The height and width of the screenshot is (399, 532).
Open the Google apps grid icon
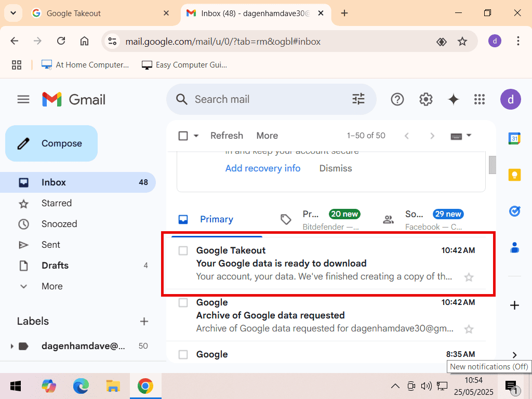coord(479,99)
